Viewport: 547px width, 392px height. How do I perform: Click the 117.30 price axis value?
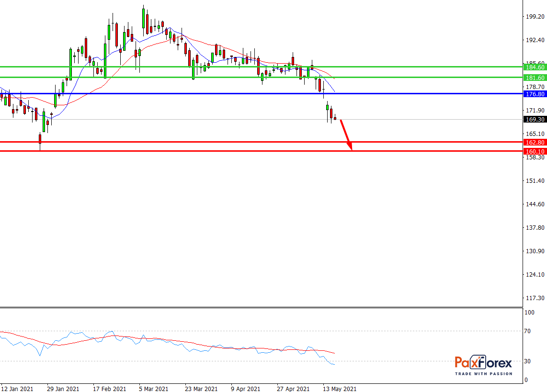(x=535, y=298)
